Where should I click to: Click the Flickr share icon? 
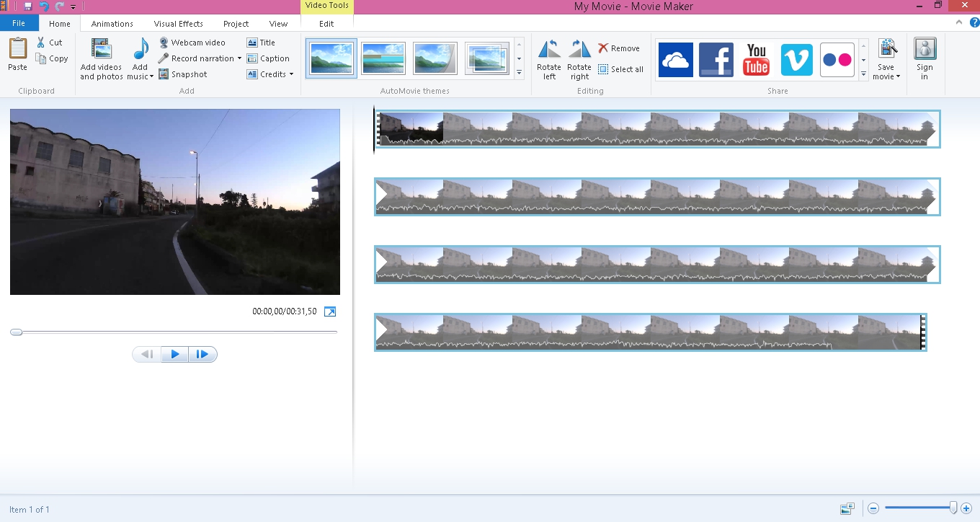coord(837,59)
